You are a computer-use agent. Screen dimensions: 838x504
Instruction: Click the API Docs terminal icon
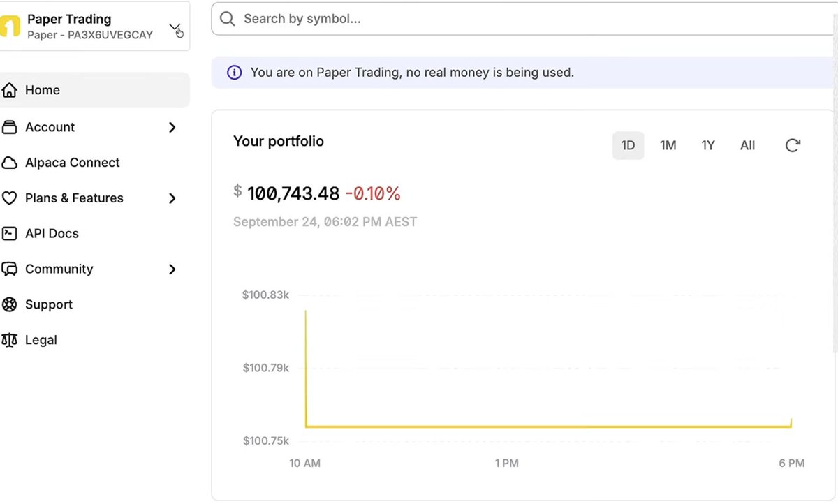(x=9, y=234)
